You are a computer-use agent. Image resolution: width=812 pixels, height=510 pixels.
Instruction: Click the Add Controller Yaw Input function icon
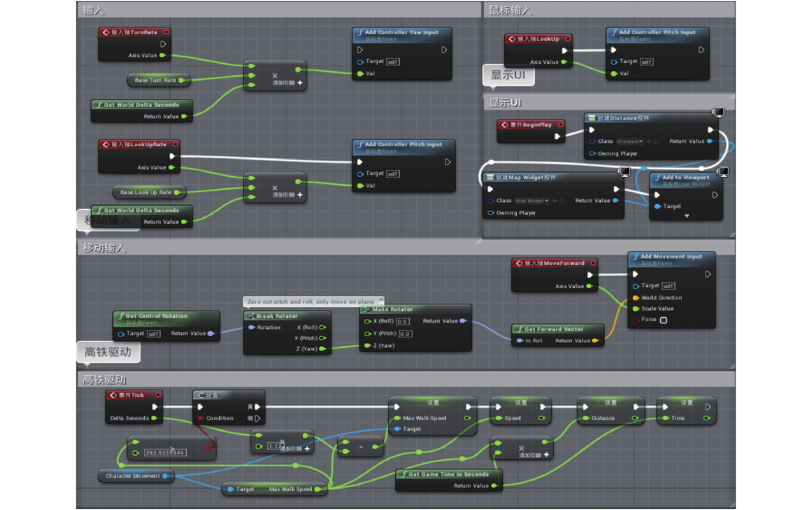click(x=360, y=32)
